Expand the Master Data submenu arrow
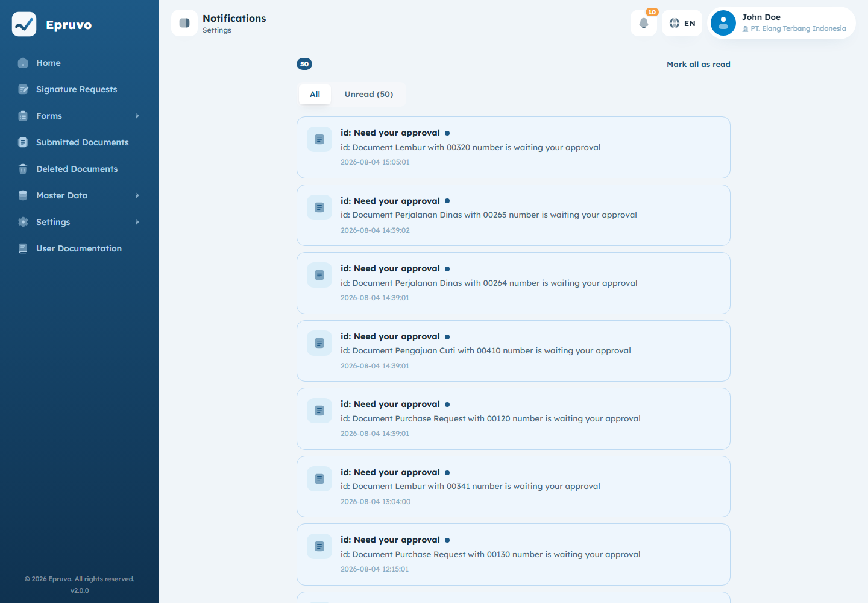868x603 pixels. pyautogui.click(x=137, y=195)
